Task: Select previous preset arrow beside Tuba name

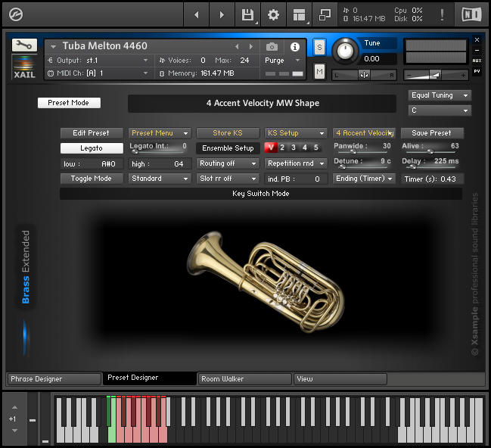Action: [237, 47]
